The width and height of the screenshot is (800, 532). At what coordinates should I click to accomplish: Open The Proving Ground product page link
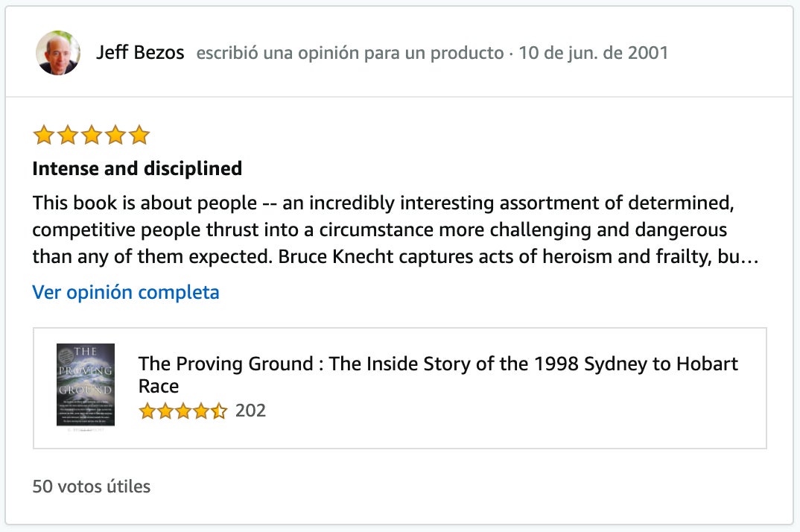pyautogui.click(x=437, y=374)
